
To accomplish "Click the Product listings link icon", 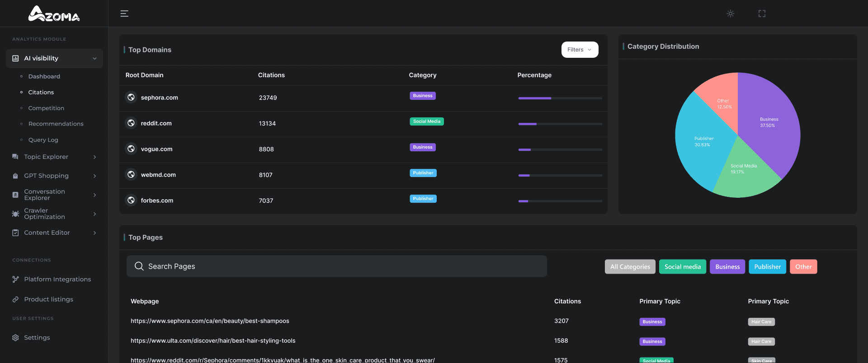I will coord(15,299).
